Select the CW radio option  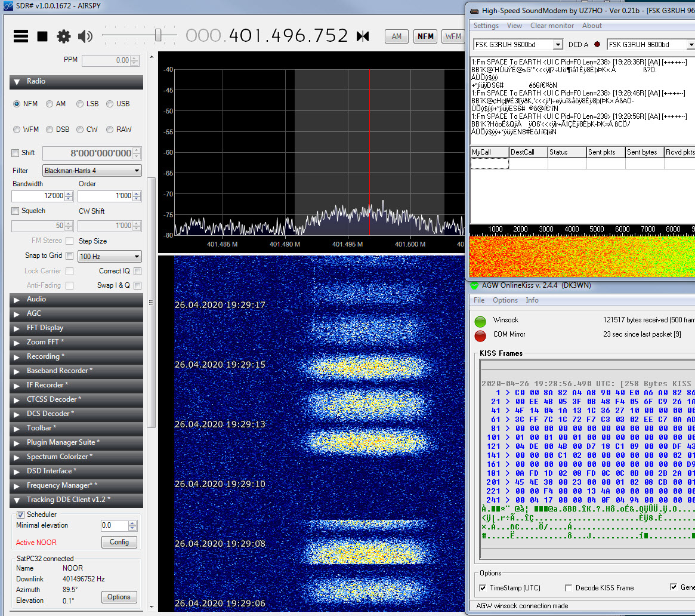click(80, 130)
